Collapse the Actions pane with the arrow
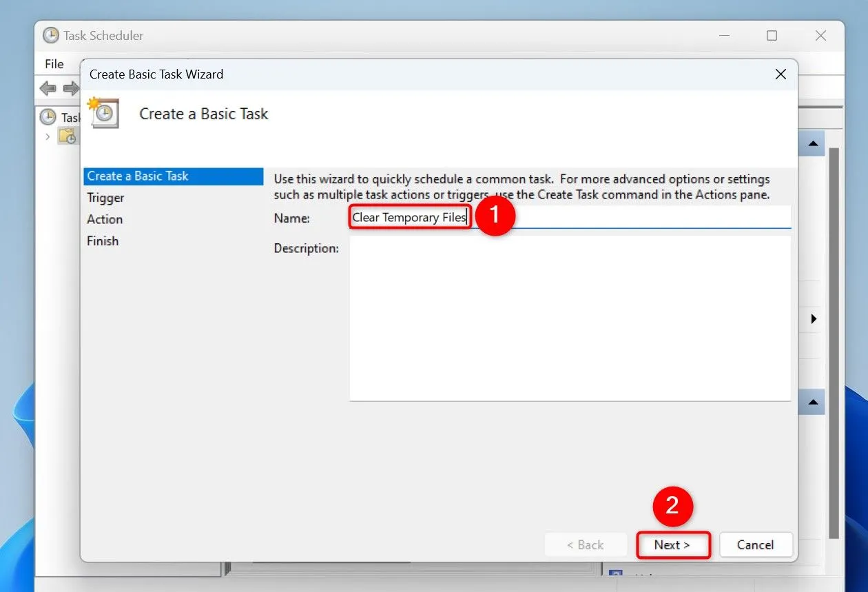The image size is (868, 592). [814, 318]
